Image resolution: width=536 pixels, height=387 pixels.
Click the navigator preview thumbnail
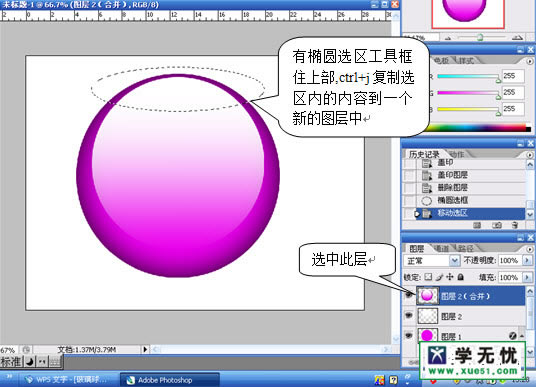[468, 14]
